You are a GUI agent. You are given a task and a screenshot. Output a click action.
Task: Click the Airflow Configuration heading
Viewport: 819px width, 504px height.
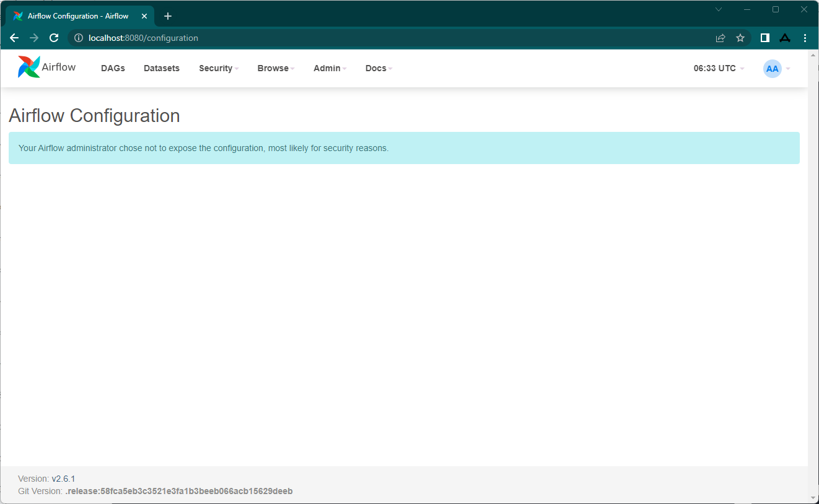coord(94,116)
